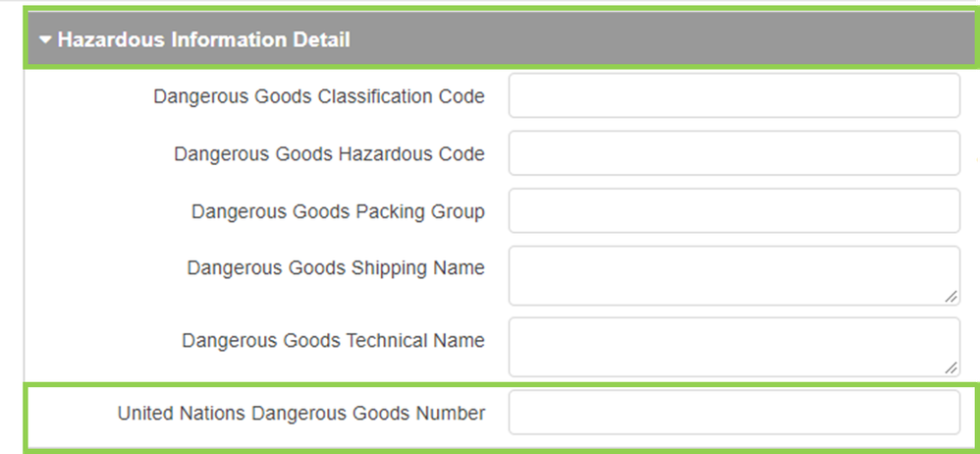Click into Dangerous Goods Packing Group field
This screenshot has width=980, height=454.
click(x=734, y=211)
